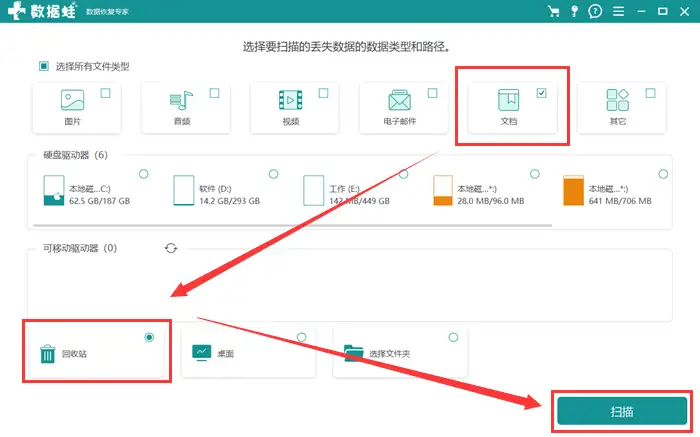Select the 工作 (E:) radio button

(404, 174)
